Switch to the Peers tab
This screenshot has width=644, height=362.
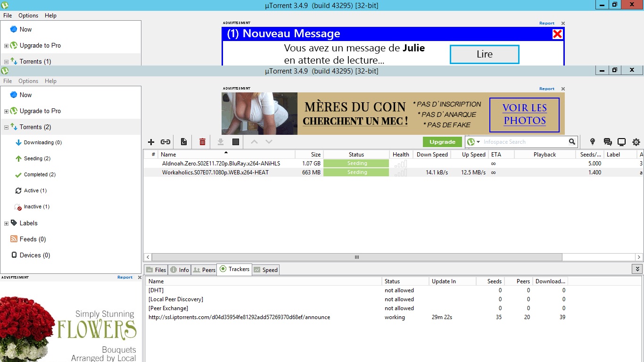click(x=204, y=270)
